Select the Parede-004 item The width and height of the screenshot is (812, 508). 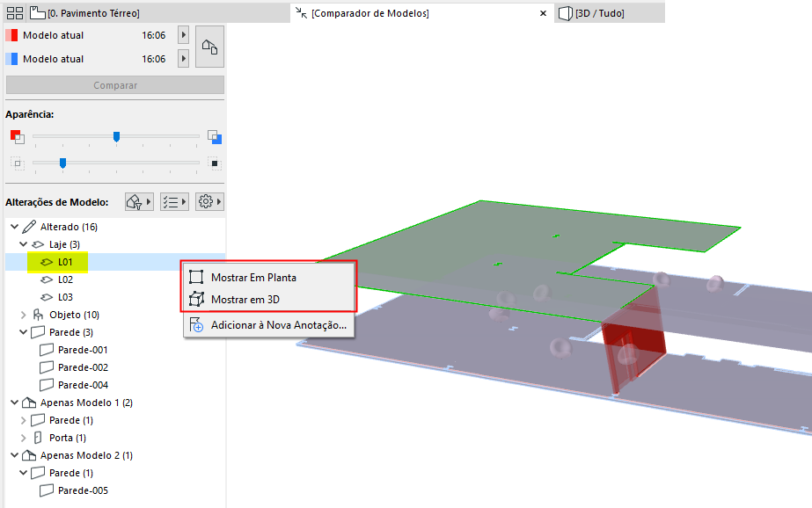point(83,385)
